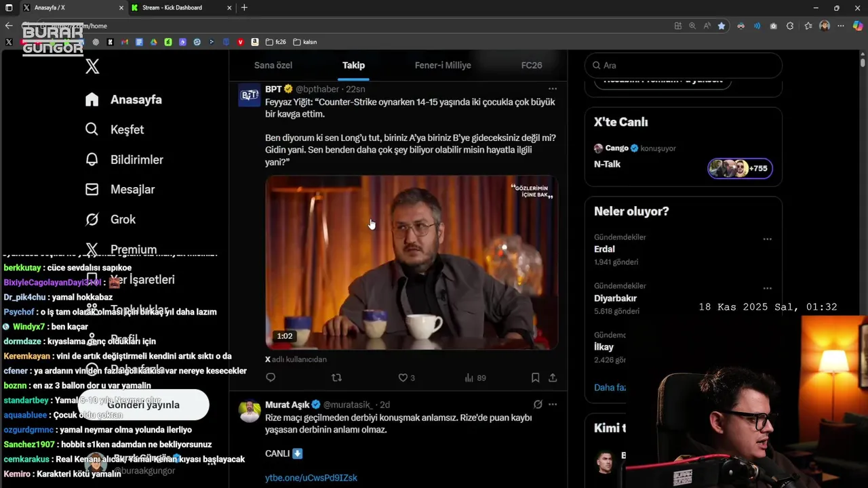Image resolution: width=868 pixels, height=488 pixels.
Task: Open more options for Diyarbakır trend
Action: click(x=767, y=288)
